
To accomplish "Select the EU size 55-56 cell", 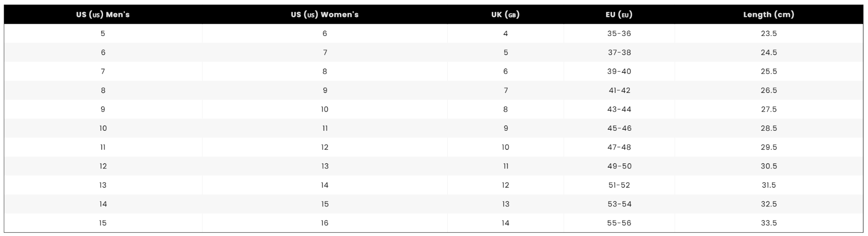I will [x=619, y=223].
